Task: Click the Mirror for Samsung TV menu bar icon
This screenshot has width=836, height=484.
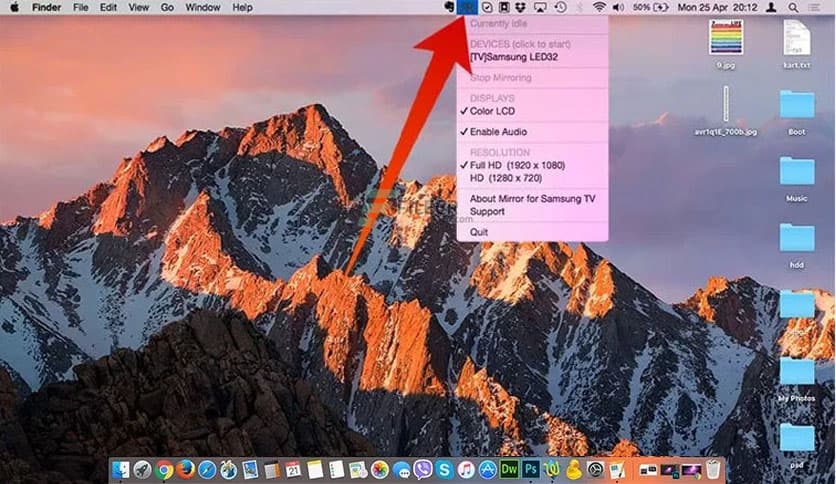Action: pyautogui.click(x=468, y=7)
